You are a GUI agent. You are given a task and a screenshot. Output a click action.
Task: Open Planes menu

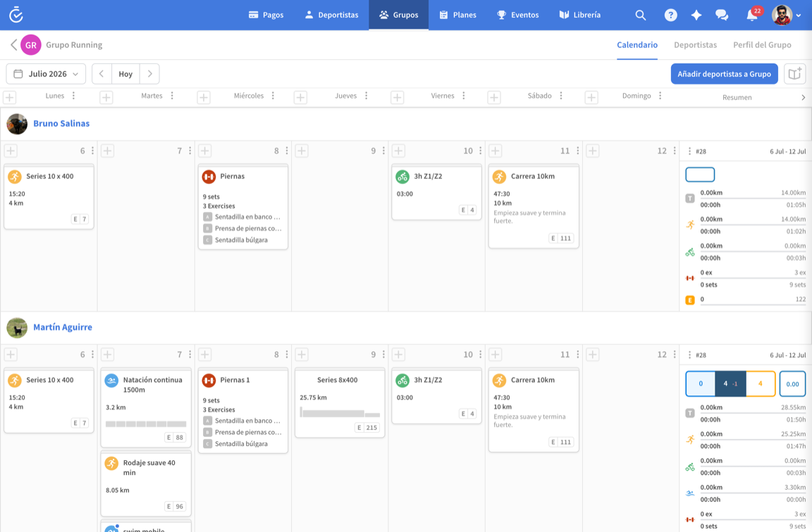457,15
